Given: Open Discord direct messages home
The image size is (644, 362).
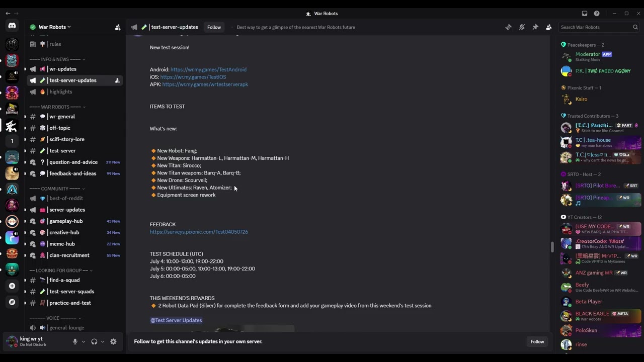Looking at the screenshot, I should click(12, 26).
